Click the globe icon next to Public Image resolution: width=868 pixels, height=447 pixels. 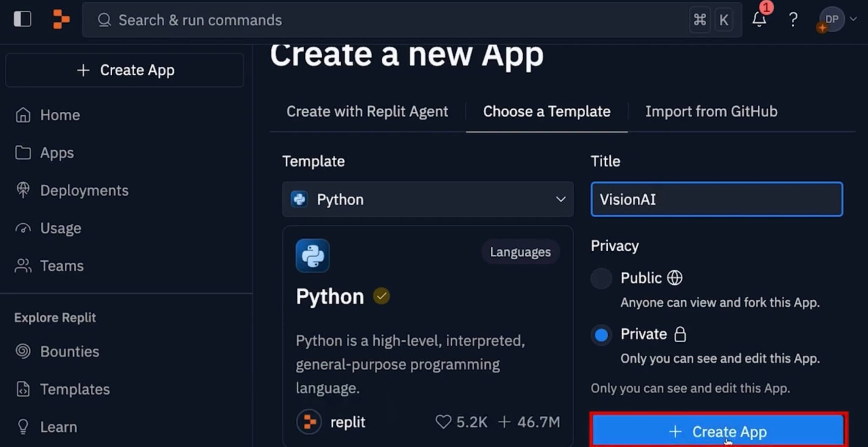(x=675, y=278)
